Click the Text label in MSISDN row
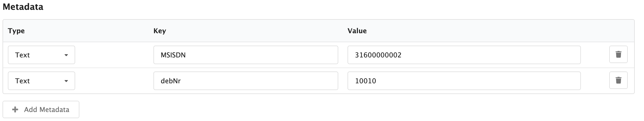The height and width of the screenshot is (121, 644). click(x=22, y=55)
